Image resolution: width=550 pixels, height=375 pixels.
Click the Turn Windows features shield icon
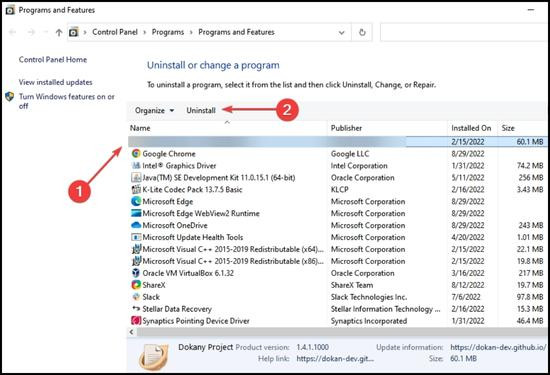click(10, 96)
